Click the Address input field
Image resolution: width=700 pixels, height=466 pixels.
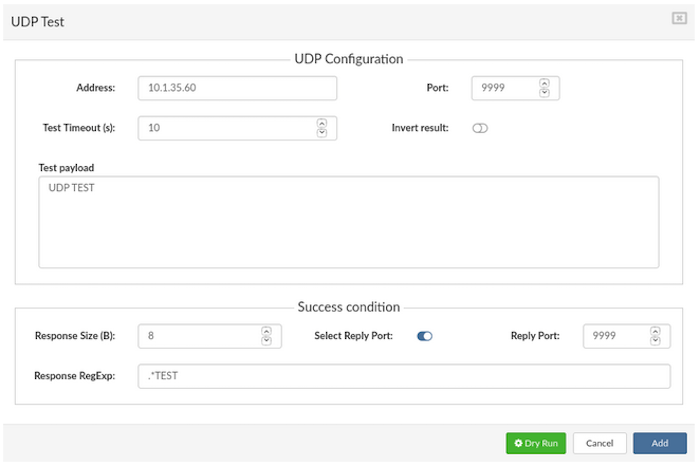[237, 88]
